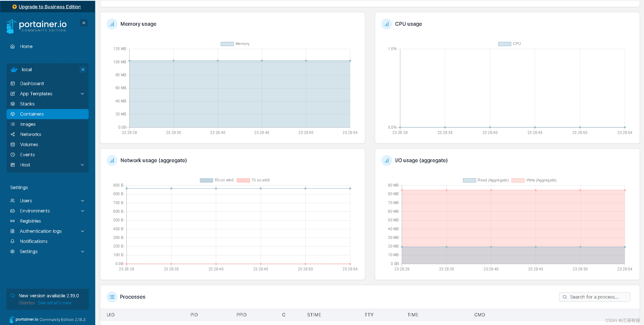This screenshot has width=644, height=325.
Task: Sort processes by UID column
Action: coord(111,315)
